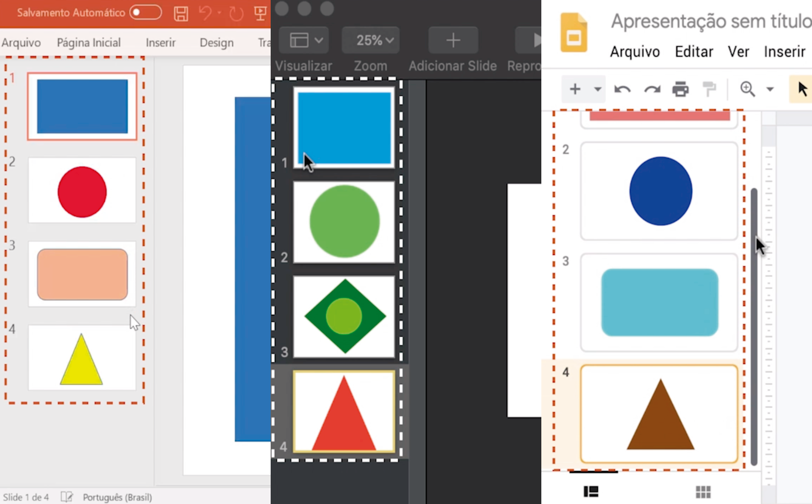Select yellow triangle slide 4 in PowerPoint

(x=82, y=357)
